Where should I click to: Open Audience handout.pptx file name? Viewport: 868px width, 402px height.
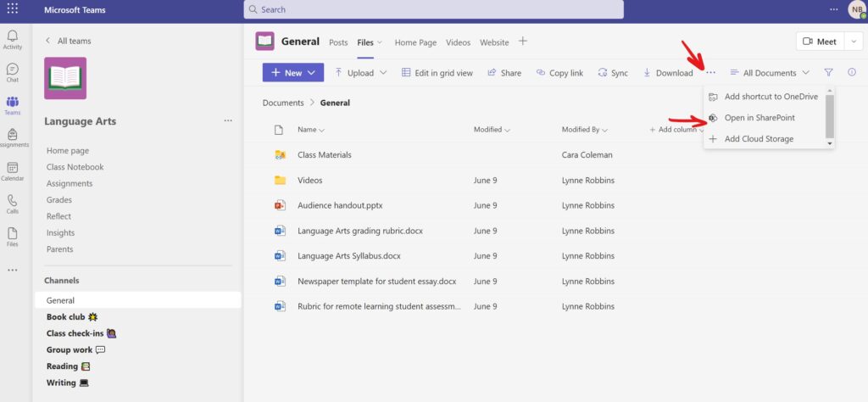[340, 205]
